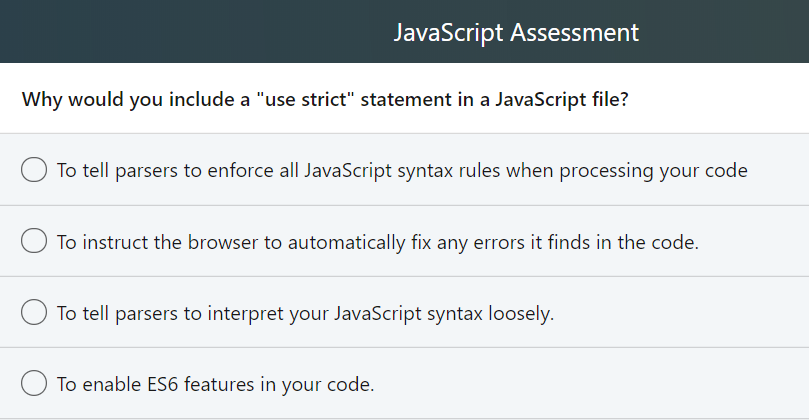The width and height of the screenshot is (809, 420).
Task: Choose the radio circle for automatically fixing errors
Action: [x=34, y=241]
